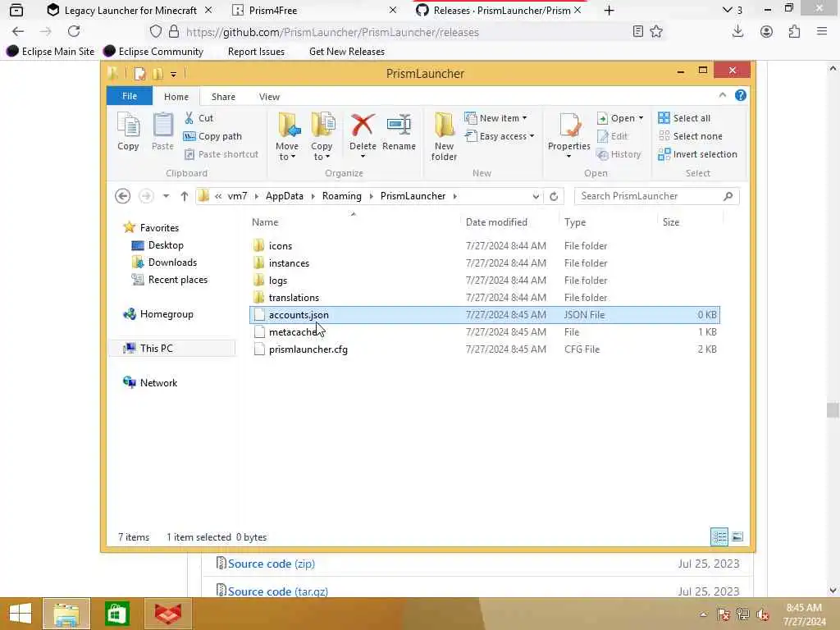Collapse the Explorer ribbon chevron
The height and width of the screenshot is (630, 840).
pyautogui.click(x=722, y=95)
